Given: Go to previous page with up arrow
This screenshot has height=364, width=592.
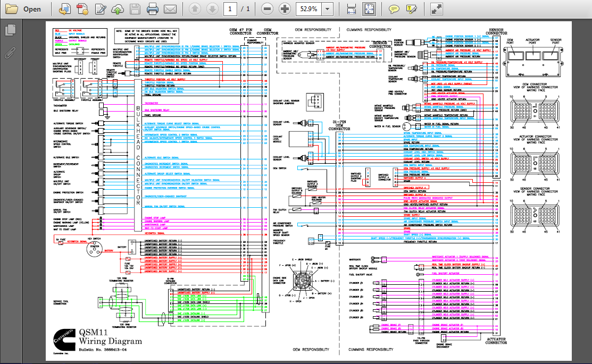Looking at the screenshot, I should click(x=195, y=9).
